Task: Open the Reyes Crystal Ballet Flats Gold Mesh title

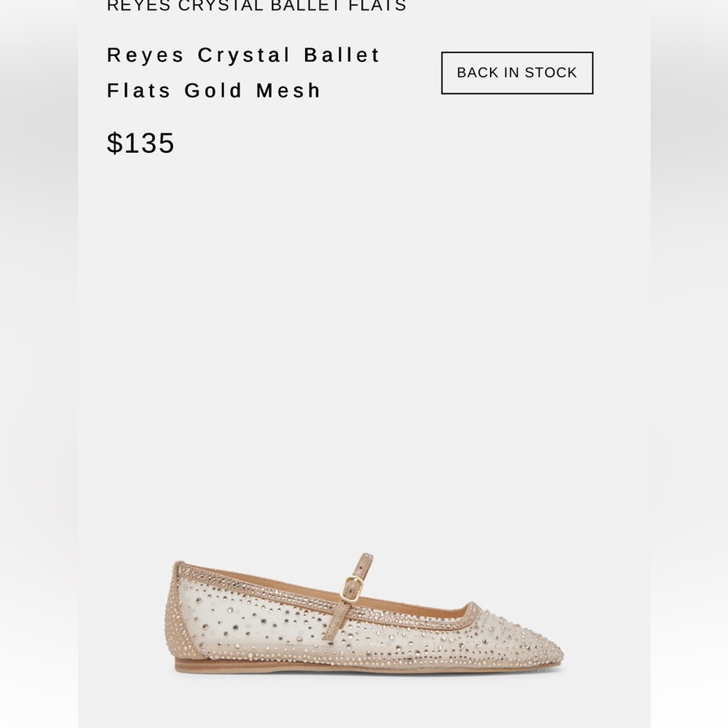Action: coord(243,71)
